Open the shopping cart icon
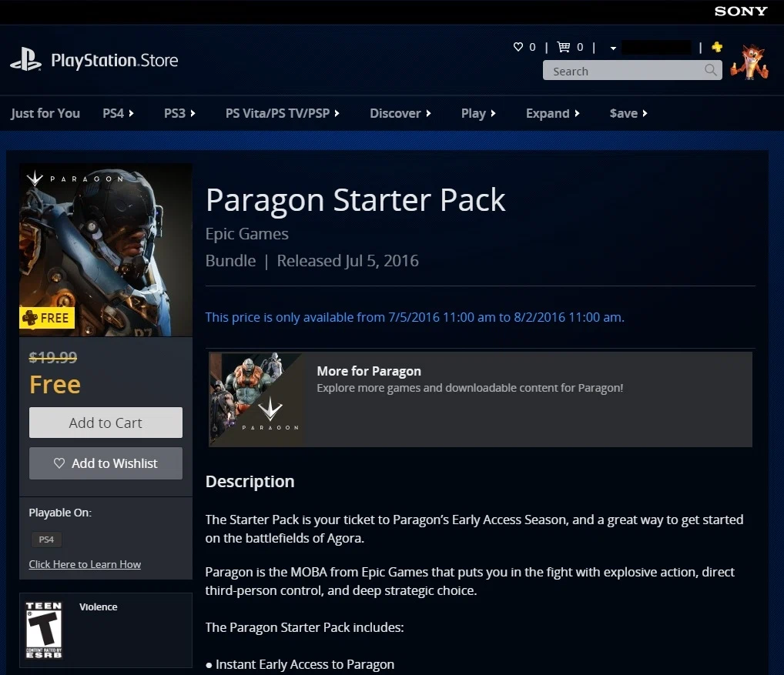This screenshot has height=675, width=784. 564,47
